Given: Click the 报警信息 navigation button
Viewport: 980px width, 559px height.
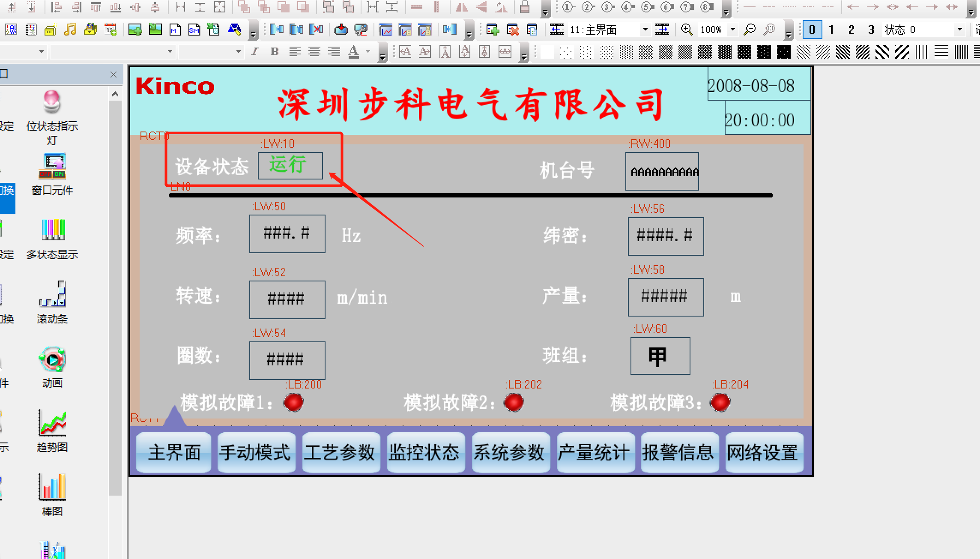Looking at the screenshot, I should point(679,452).
